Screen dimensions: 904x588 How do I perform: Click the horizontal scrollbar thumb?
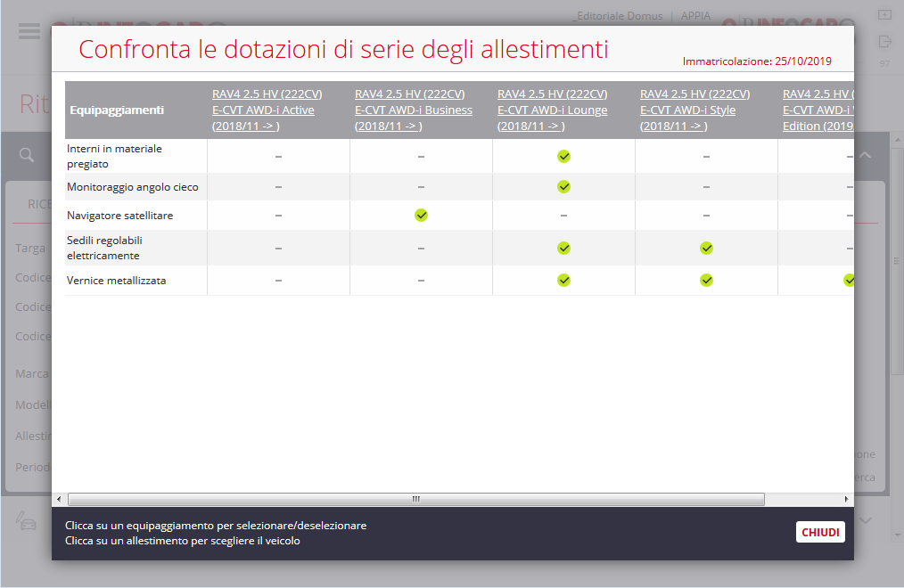click(x=415, y=499)
